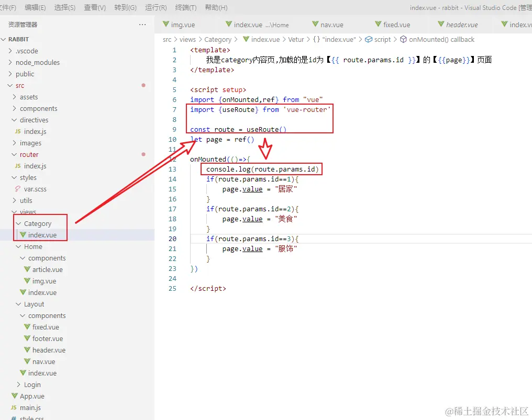The width and height of the screenshot is (532, 420).
Task: Click 'Category' in the breadcrumb
Action: (218, 39)
